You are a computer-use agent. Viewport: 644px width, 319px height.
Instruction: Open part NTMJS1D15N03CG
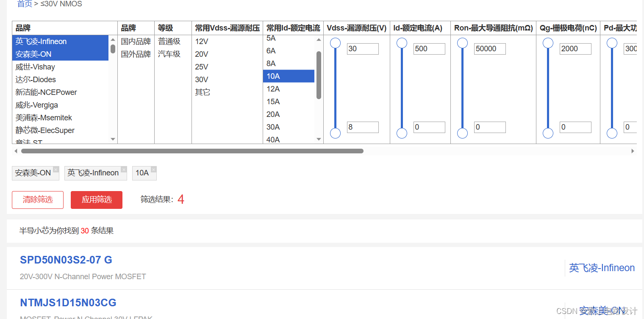pyautogui.click(x=68, y=302)
